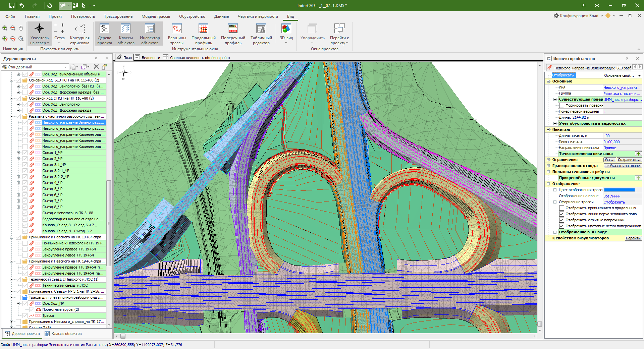
Task: Expand the Ограничения property group
Action: pyautogui.click(x=548, y=160)
